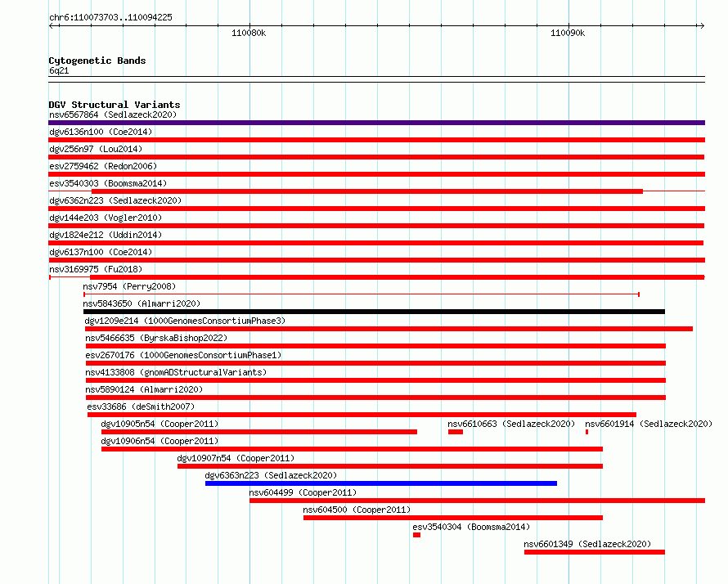
Task: Open esv2759462 (Redon2006) variant label
Action: (x=103, y=166)
